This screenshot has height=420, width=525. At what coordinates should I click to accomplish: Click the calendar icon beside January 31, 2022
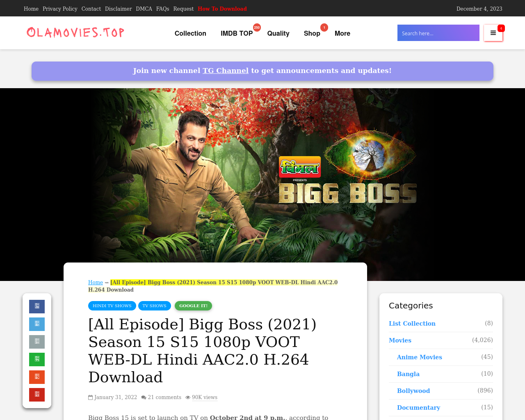90,397
